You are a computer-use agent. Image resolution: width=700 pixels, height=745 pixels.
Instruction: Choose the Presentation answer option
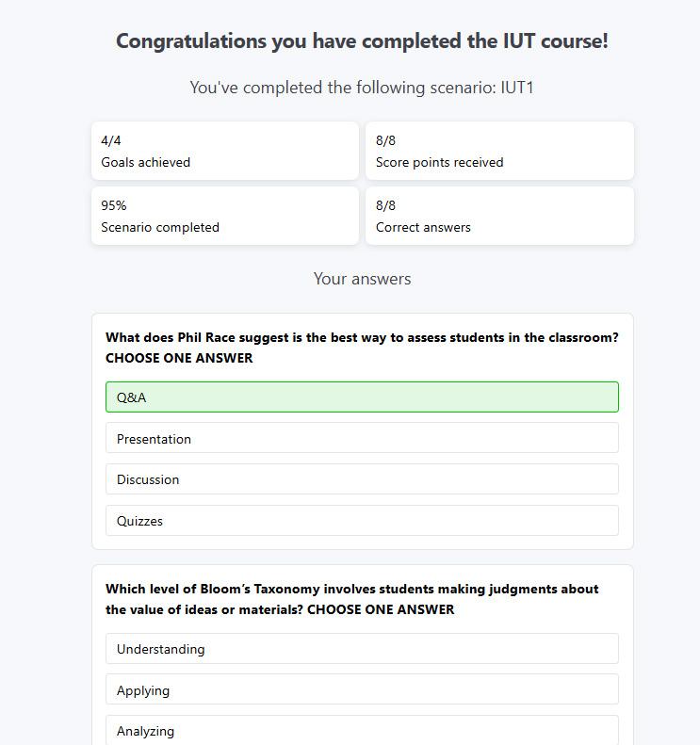pos(362,439)
